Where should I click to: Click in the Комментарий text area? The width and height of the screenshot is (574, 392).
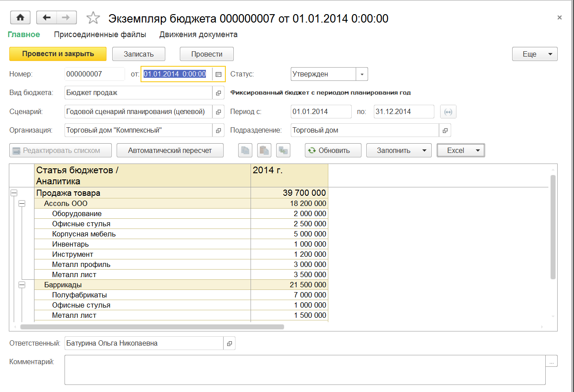(305, 370)
